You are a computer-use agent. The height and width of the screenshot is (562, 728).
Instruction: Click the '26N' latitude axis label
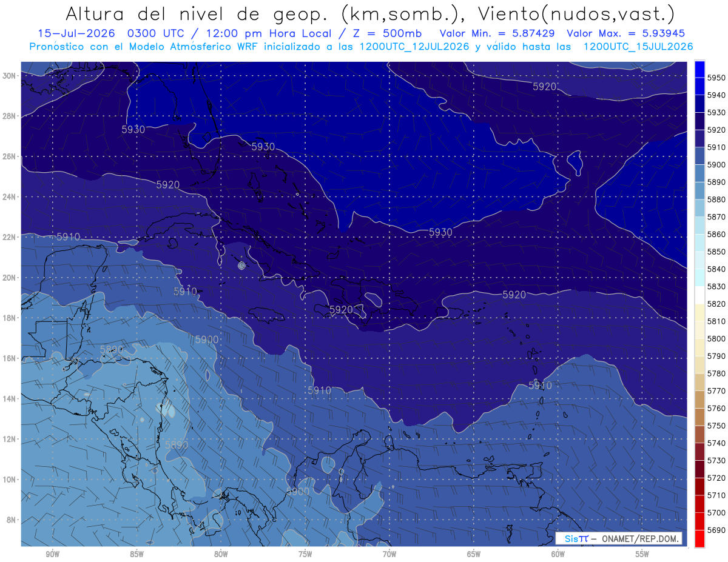click(10, 156)
